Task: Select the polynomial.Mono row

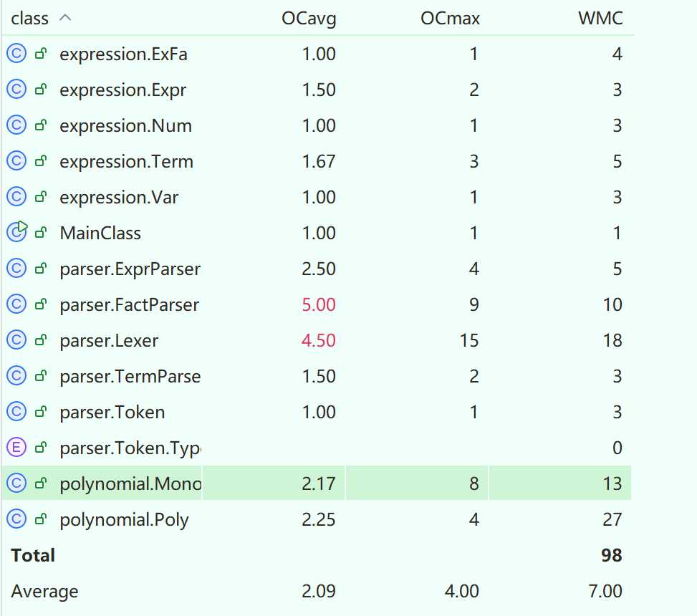Action: point(130,483)
